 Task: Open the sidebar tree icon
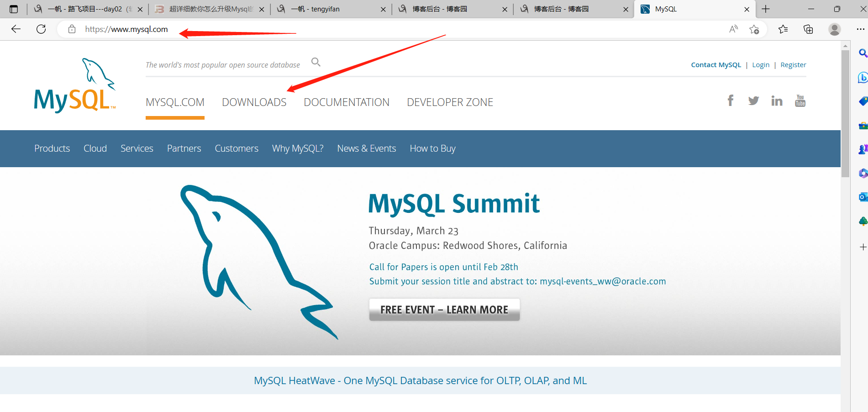coord(863,221)
